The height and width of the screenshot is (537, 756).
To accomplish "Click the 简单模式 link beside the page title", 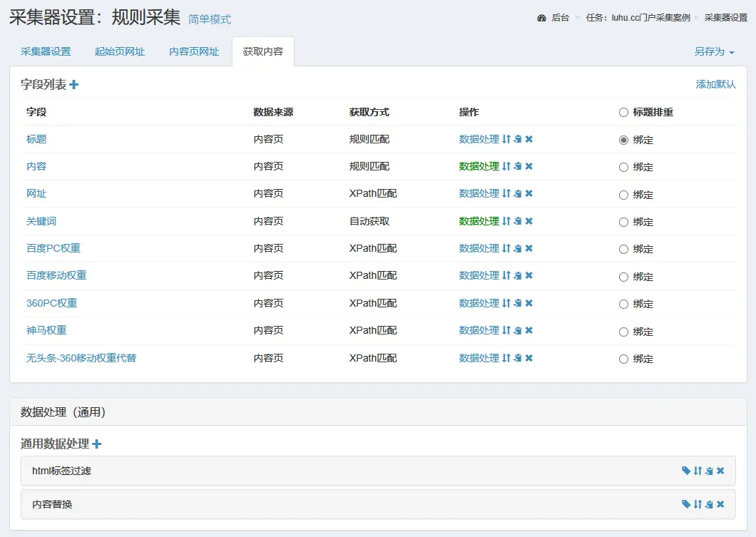I will point(210,19).
